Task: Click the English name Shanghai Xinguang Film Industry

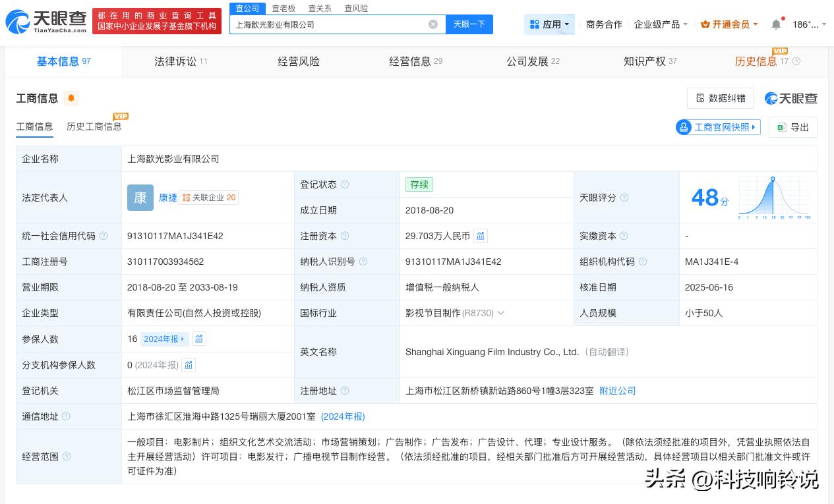Action: pos(492,352)
